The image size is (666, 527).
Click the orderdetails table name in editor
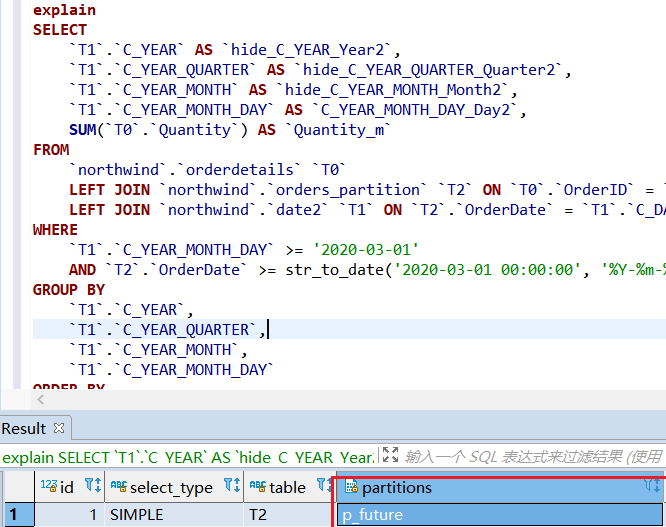coord(240,170)
